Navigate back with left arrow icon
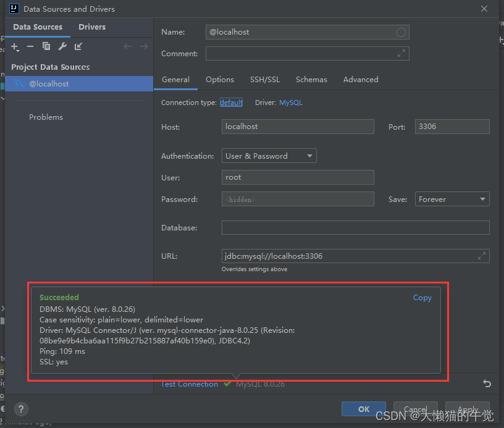Viewport: 504px width, 428px height. [x=128, y=46]
